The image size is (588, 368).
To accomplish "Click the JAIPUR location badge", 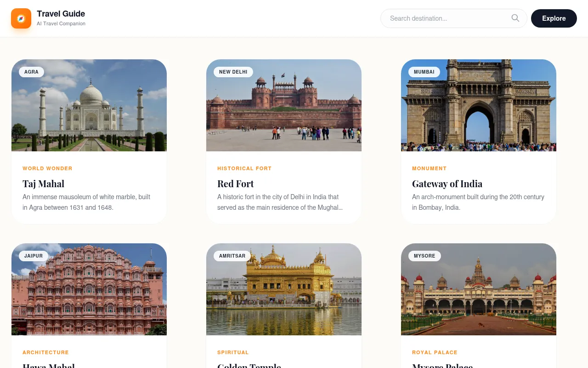I will pyautogui.click(x=34, y=256).
